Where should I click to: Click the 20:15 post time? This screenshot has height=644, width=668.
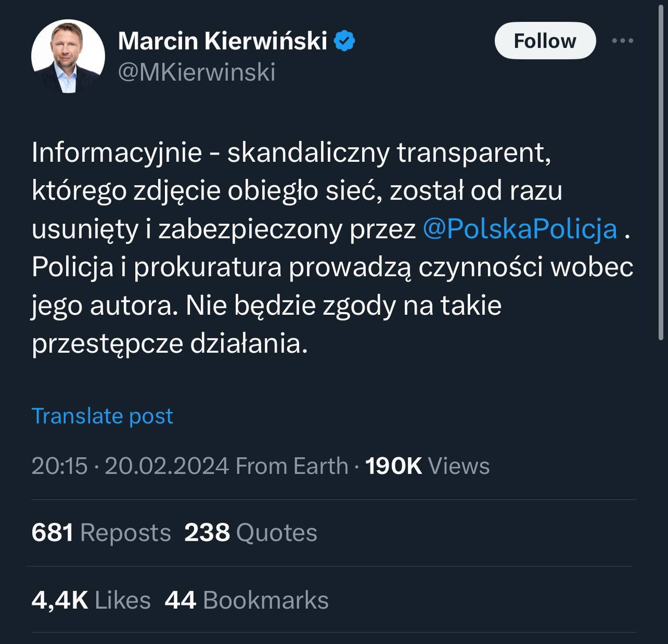59,466
